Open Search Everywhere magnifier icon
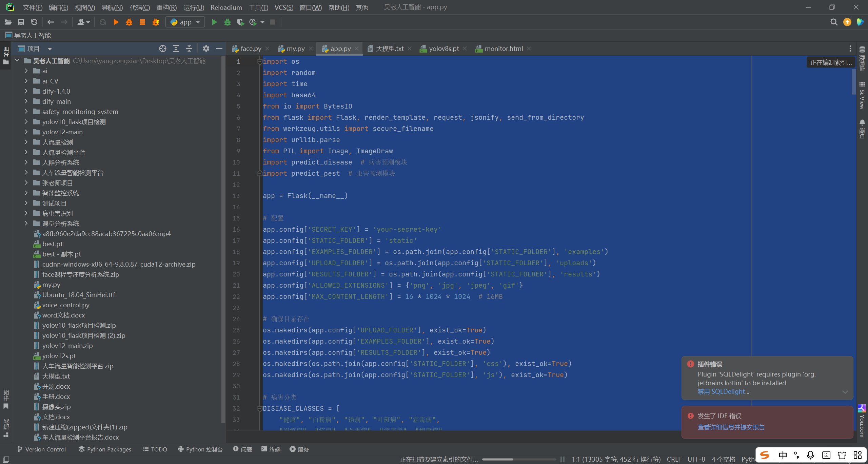Image resolution: width=868 pixels, height=464 pixels. click(x=834, y=22)
